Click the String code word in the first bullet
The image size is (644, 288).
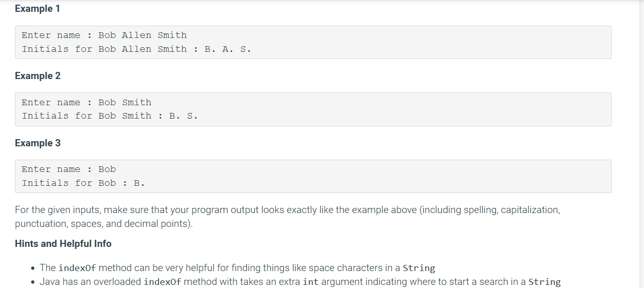pos(419,268)
